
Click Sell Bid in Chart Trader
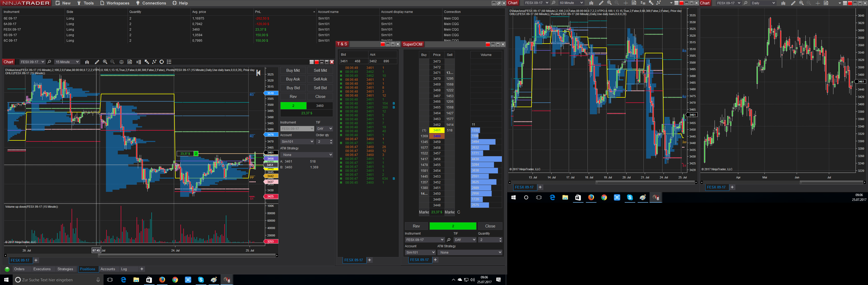pos(320,88)
